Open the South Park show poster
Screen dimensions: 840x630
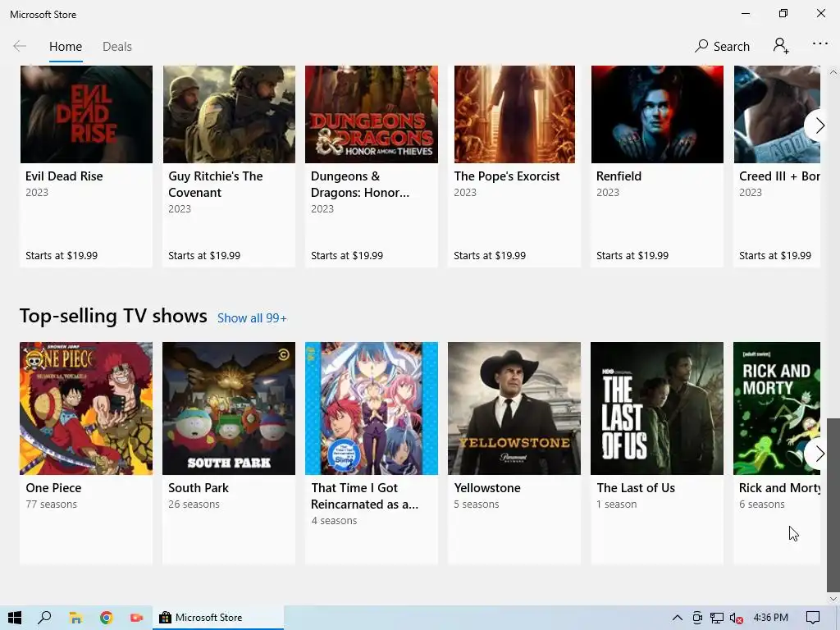tap(229, 409)
